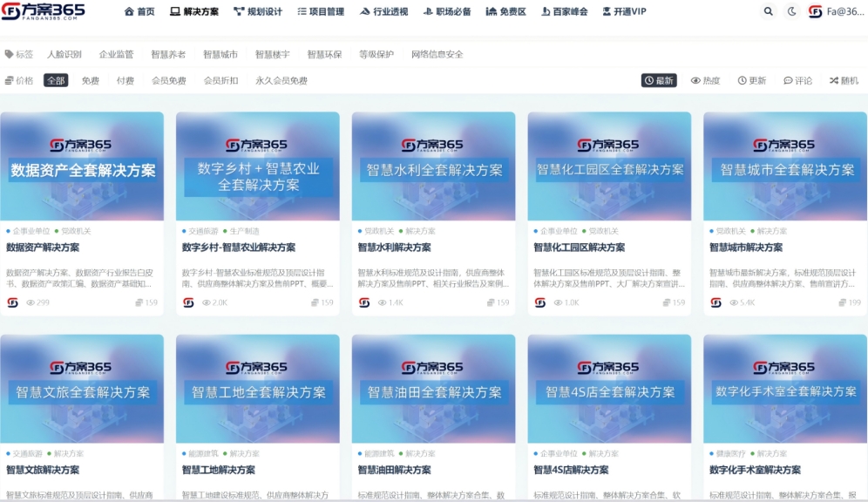Open 数据资产全套解决方案 thumbnail

pos(82,166)
